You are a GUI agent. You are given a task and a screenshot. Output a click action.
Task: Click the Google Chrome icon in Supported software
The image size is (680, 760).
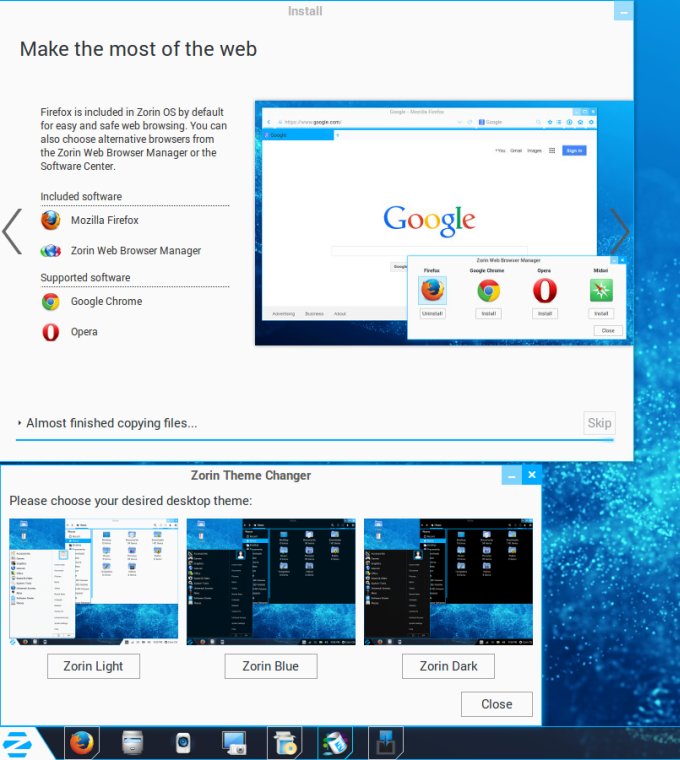pyautogui.click(x=50, y=301)
